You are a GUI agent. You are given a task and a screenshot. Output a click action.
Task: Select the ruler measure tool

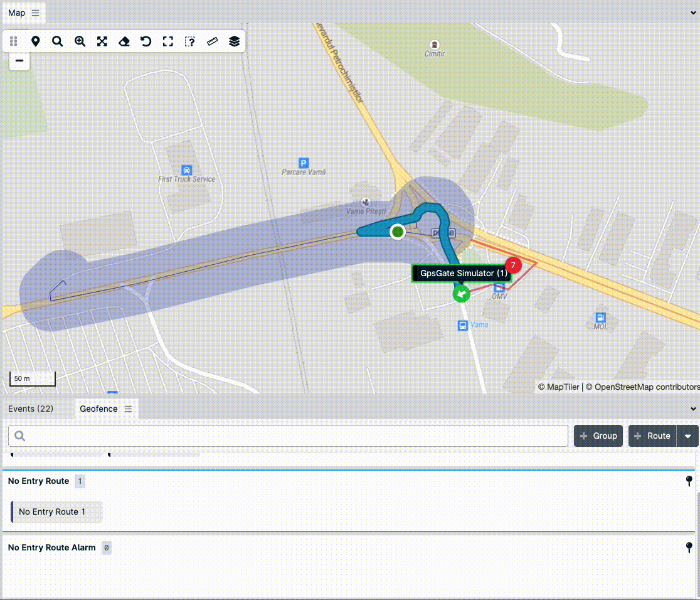coord(212,41)
